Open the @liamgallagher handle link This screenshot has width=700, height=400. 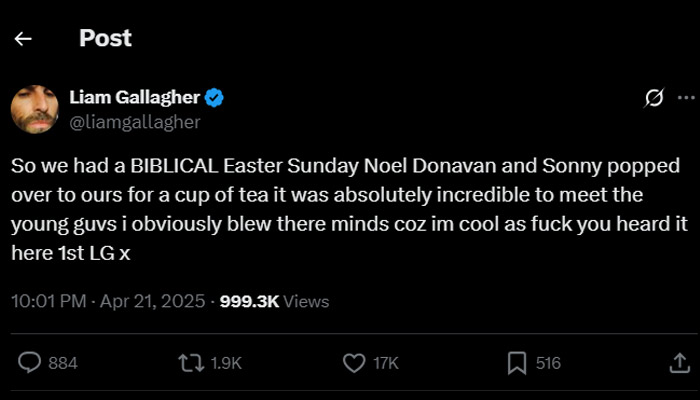click(x=134, y=122)
